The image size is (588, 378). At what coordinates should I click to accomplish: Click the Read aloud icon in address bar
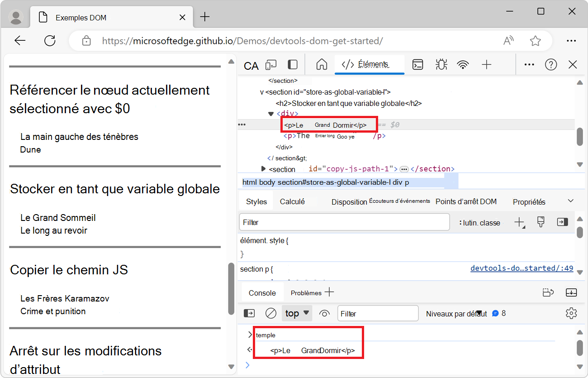tap(509, 41)
